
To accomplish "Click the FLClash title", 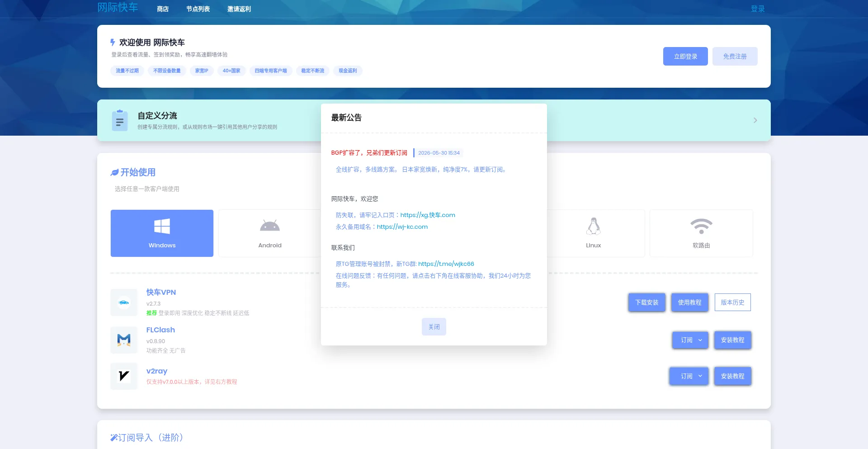I will coord(160,330).
